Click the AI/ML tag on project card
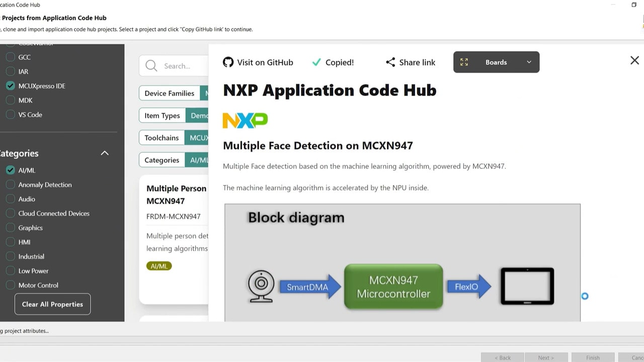 tap(159, 266)
